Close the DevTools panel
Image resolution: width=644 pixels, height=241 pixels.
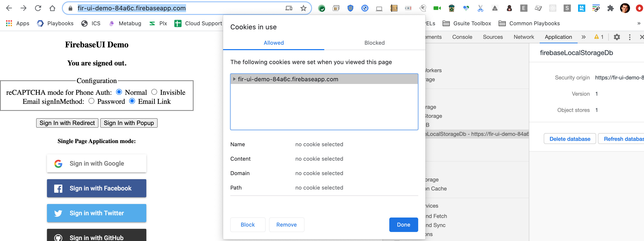(641, 37)
